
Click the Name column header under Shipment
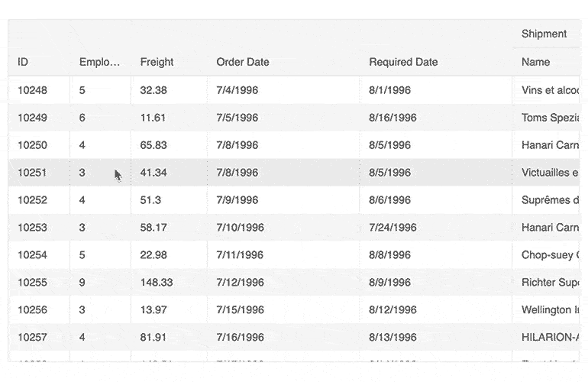(x=535, y=62)
